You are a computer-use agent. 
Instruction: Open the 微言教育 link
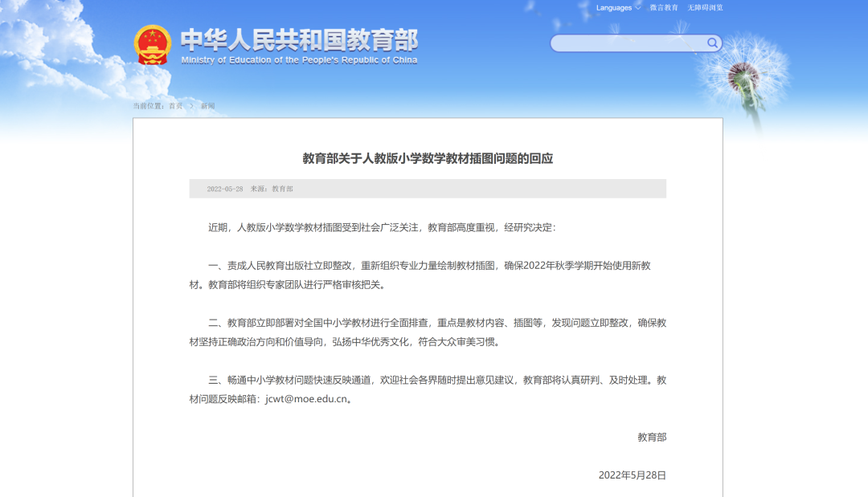tap(664, 8)
